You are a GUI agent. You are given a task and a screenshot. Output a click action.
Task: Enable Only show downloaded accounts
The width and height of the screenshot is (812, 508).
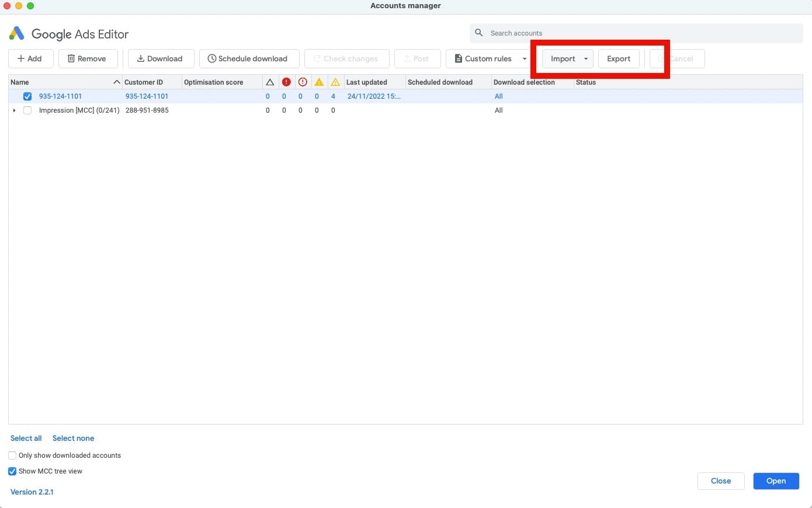click(x=12, y=455)
